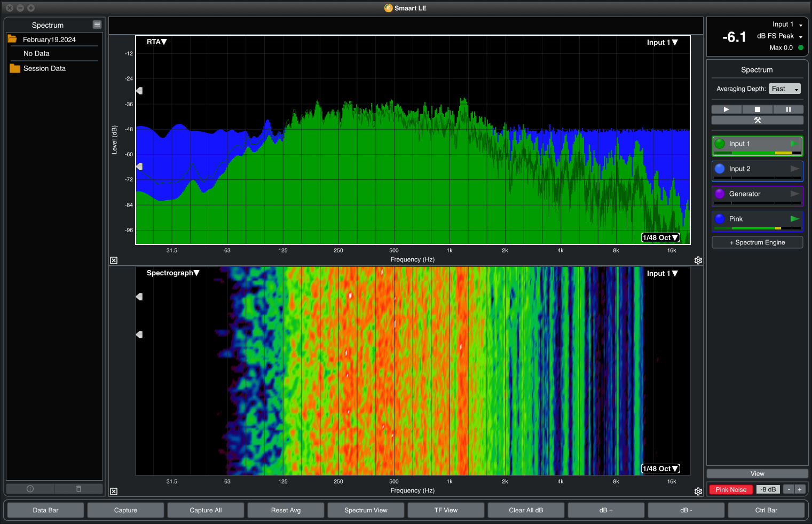
Task: Open dB FS Peak meter type dropdown
Action: [x=780, y=36]
